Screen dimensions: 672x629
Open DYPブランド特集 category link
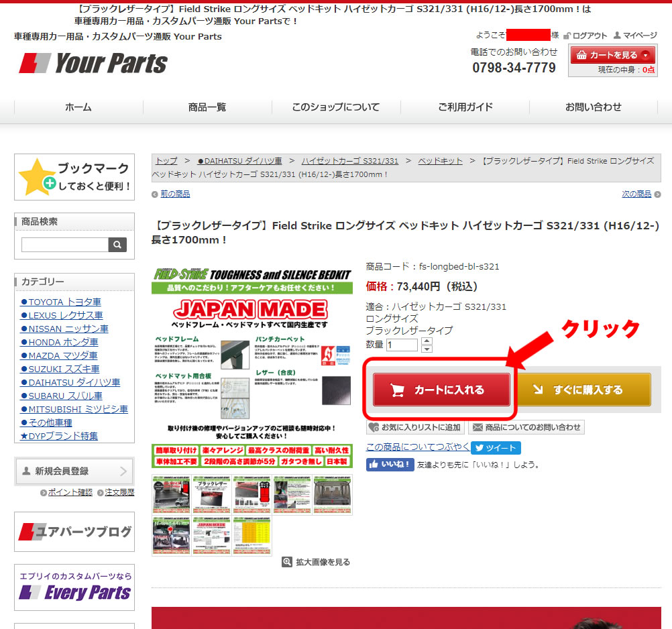click(59, 436)
